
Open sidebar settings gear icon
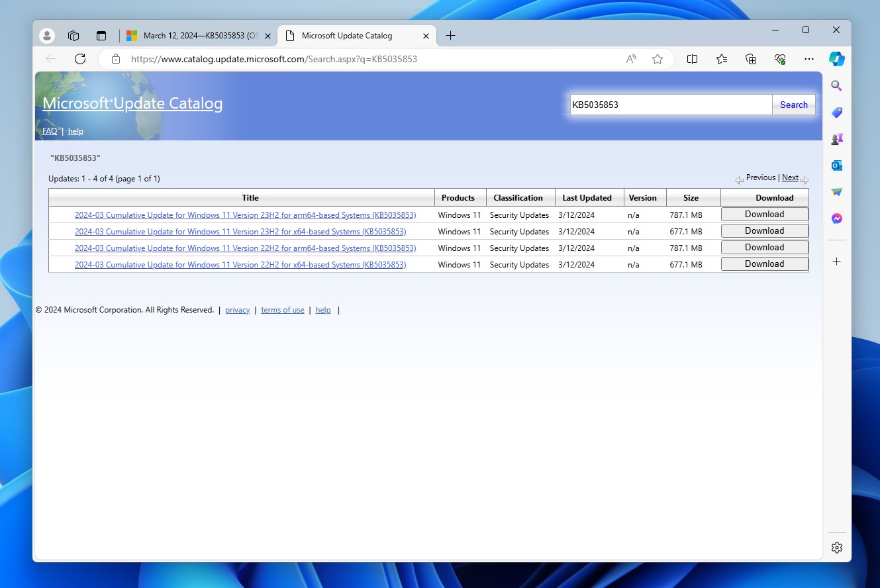(836, 548)
